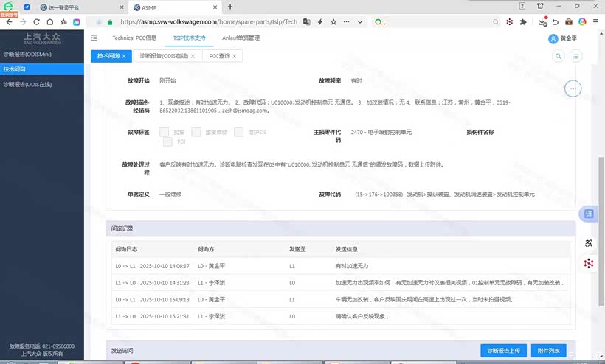Select the PCC查询 tab
Viewport: 605px width, 364px height.
(219, 56)
